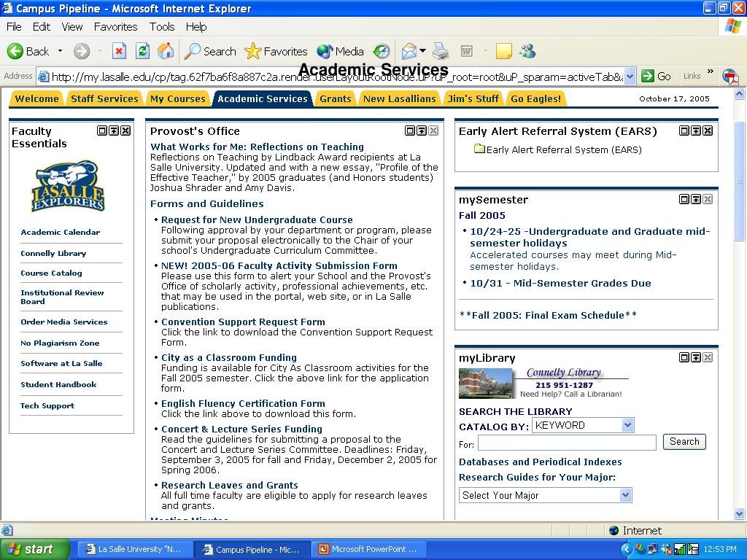Switch to the Staff Services tab
This screenshot has height=560, width=747.
pos(104,98)
